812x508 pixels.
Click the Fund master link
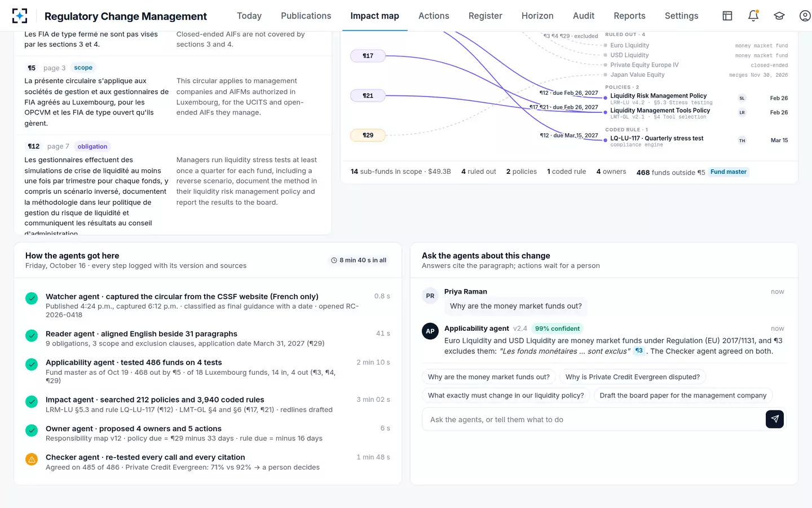point(729,172)
